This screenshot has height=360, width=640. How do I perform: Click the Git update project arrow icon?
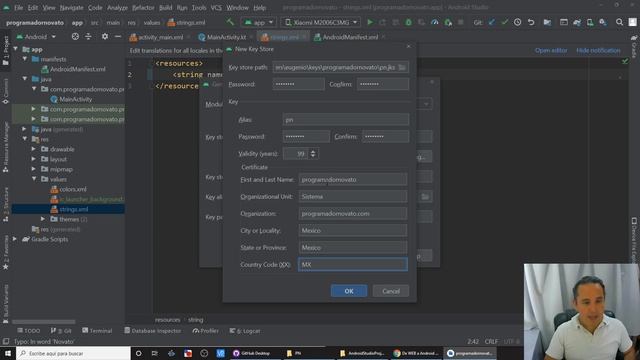(491, 22)
